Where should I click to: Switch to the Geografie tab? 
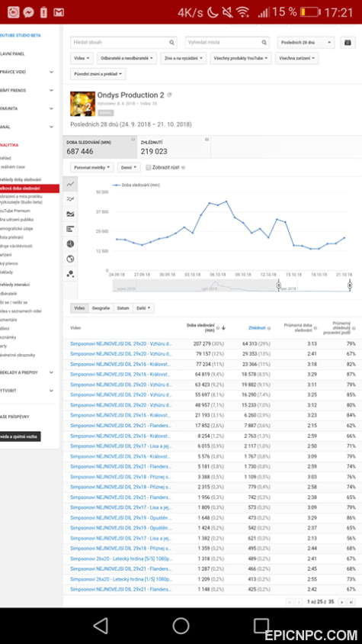click(x=101, y=308)
